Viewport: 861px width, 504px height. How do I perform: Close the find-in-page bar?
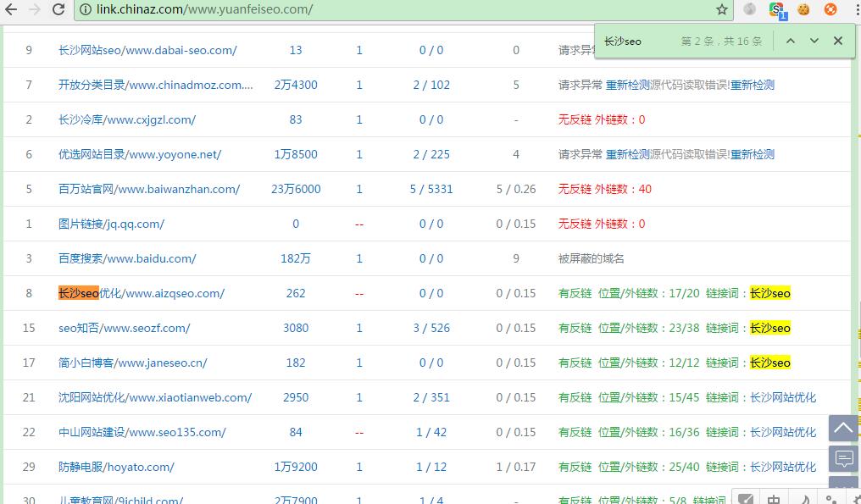tap(838, 41)
